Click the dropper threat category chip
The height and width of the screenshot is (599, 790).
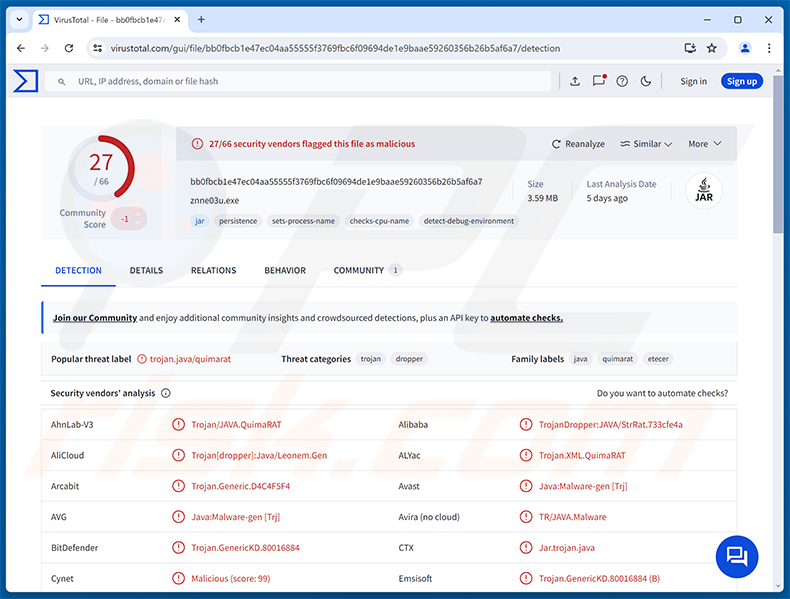409,359
